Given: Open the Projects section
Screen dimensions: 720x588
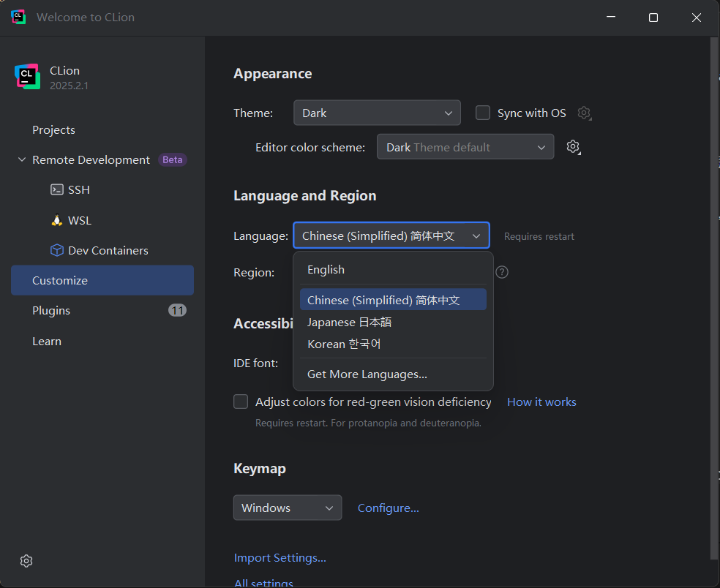Looking at the screenshot, I should [102, 130].
